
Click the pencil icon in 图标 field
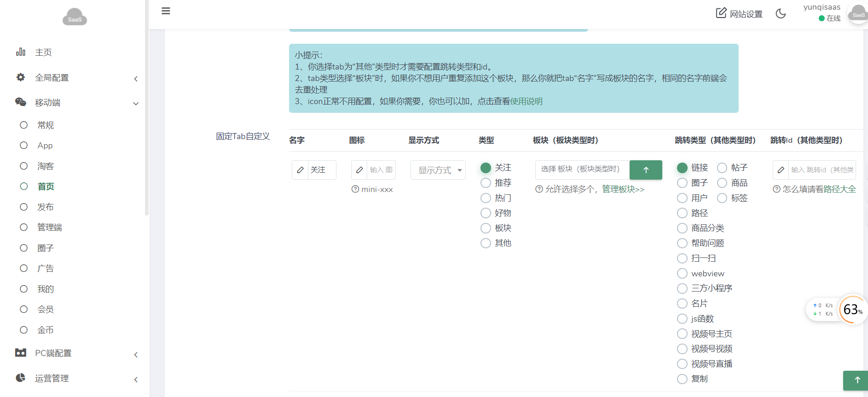359,170
